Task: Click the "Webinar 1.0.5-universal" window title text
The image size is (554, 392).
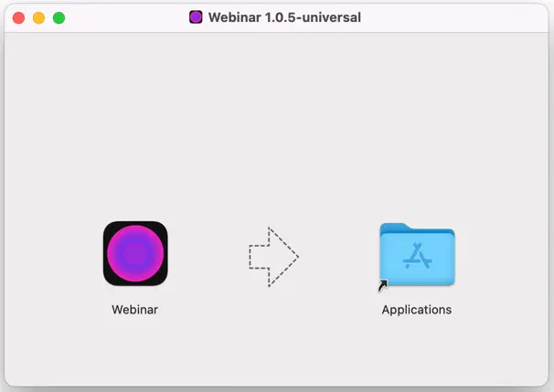Action: [x=283, y=16]
